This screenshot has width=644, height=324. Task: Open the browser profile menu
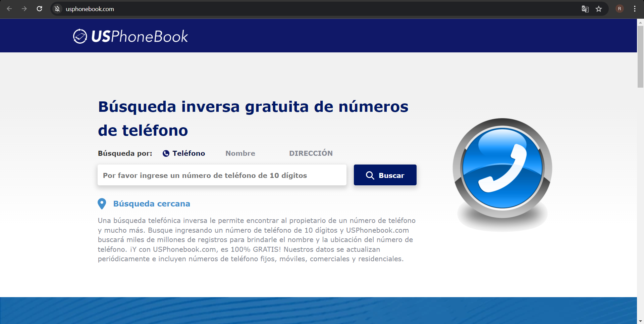[x=620, y=9]
